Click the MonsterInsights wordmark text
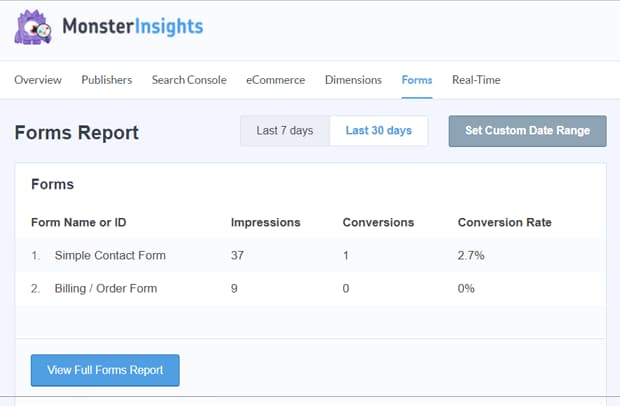Image resolution: width=620 pixels, height=406 pixels. 133,27
